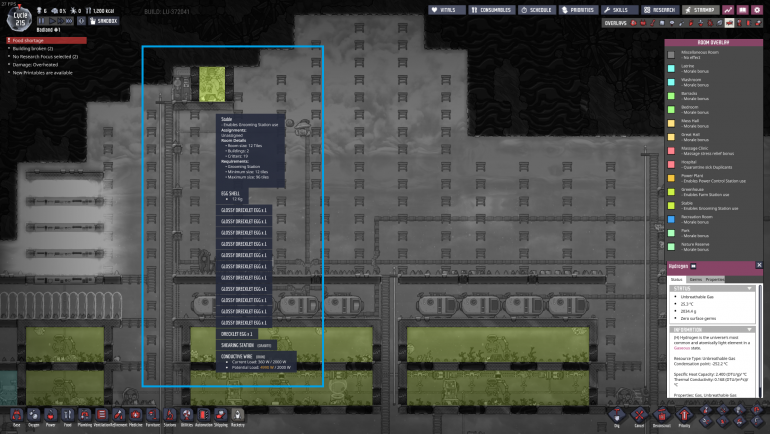Image resolution: width=770 pixels, height=434 pixels.
Task: Open the Starmap screen
Action: pyautogui.click(x=701, y=10)
